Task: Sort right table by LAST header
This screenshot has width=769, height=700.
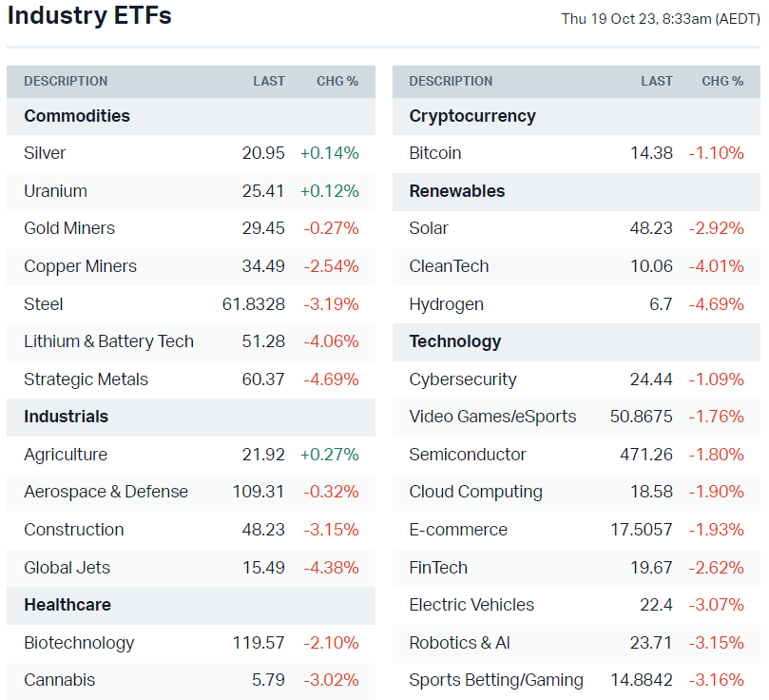Action: (x=657, y=82)
